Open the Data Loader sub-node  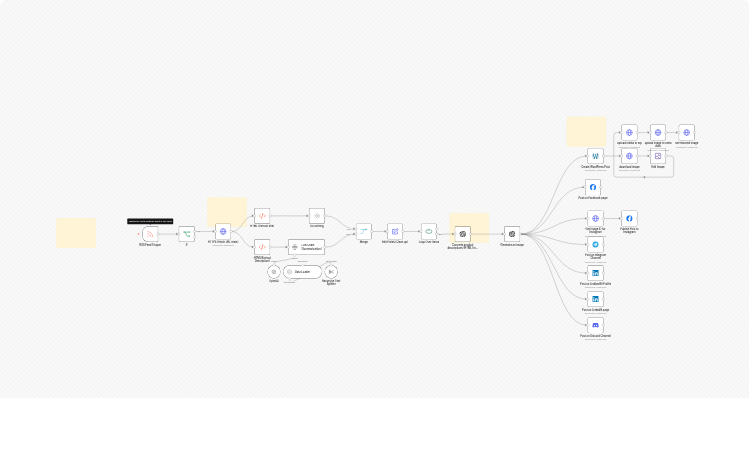(x=301, y=271)
